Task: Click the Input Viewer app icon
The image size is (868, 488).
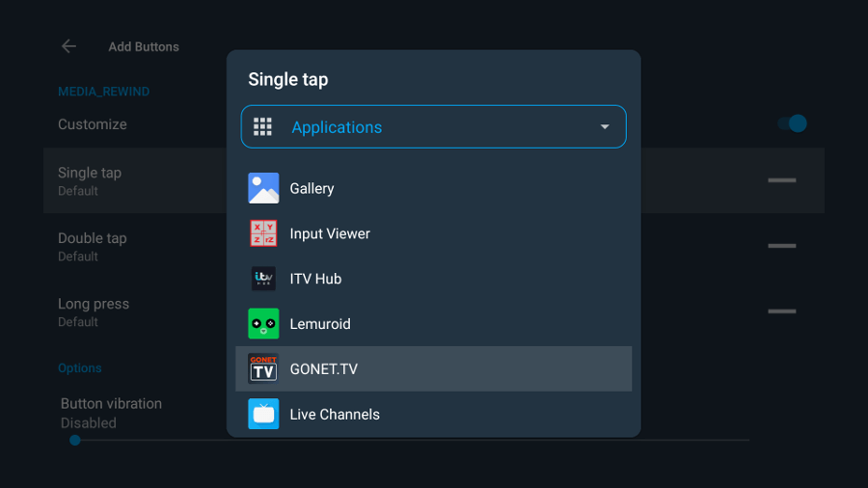Action: (263, 233)
